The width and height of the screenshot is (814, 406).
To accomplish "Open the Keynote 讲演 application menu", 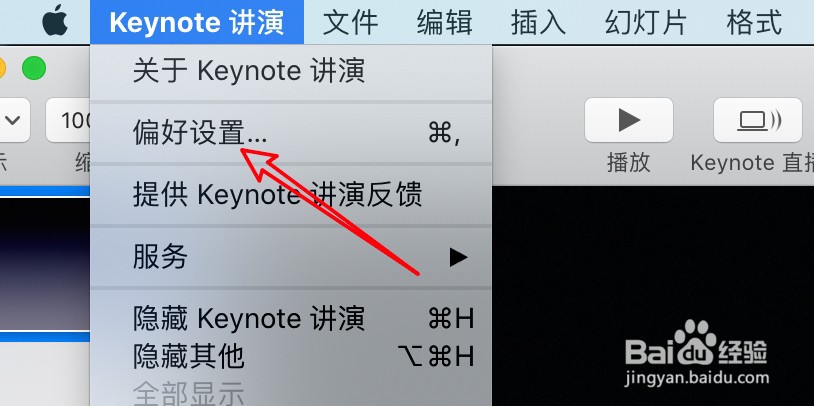I will (x=197, y=22).
